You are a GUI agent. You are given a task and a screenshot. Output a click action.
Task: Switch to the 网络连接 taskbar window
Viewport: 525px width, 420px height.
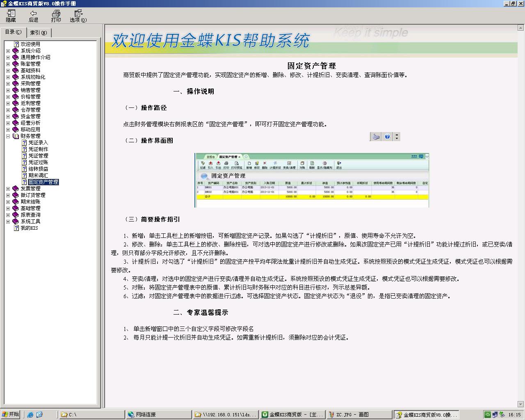[159, 415]
